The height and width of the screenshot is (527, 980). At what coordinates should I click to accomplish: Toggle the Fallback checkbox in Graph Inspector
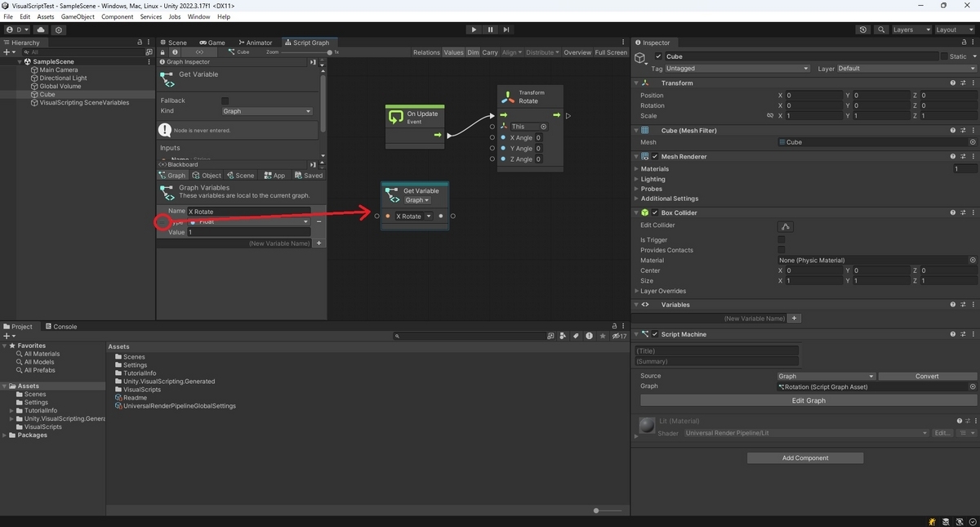225,100
